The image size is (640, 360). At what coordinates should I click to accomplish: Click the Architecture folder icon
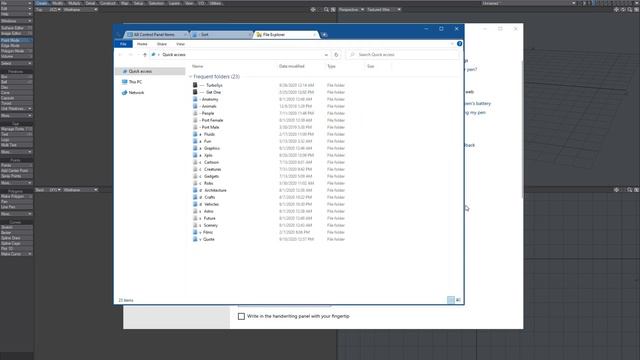tap(195, 190)
